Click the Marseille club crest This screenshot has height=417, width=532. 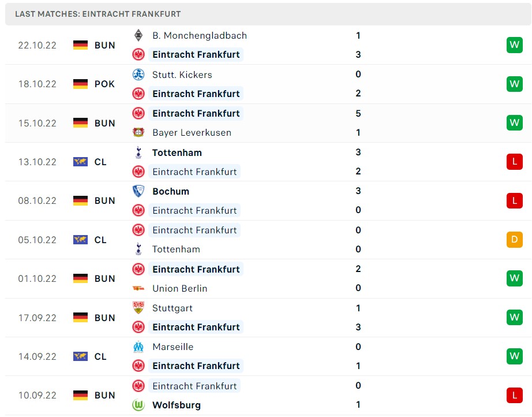tap(139, 347)
